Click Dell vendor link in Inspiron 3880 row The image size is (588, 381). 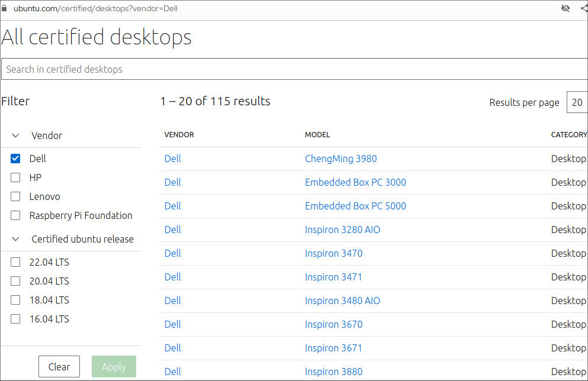click(x=172, y=372)
